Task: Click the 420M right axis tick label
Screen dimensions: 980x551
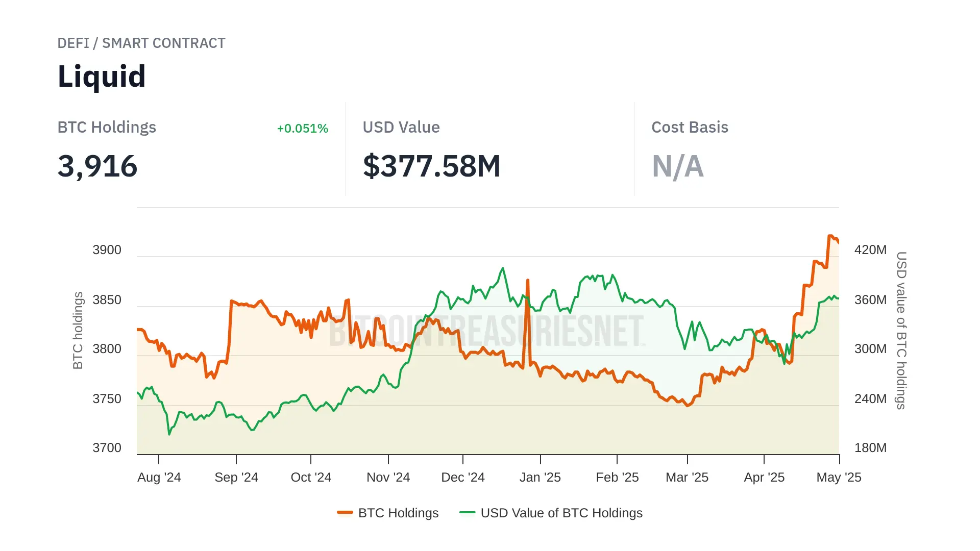Action: (870, 250)
